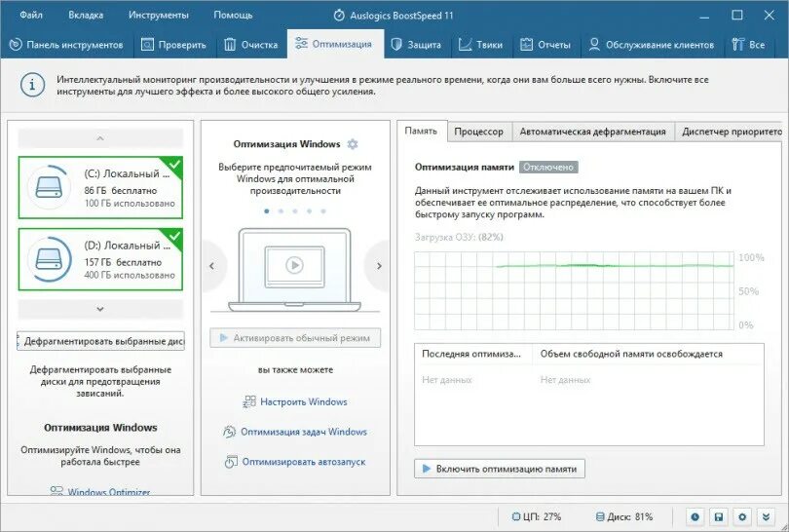Switch to the Память tab
789x532 pixels.
pos(421,131)
